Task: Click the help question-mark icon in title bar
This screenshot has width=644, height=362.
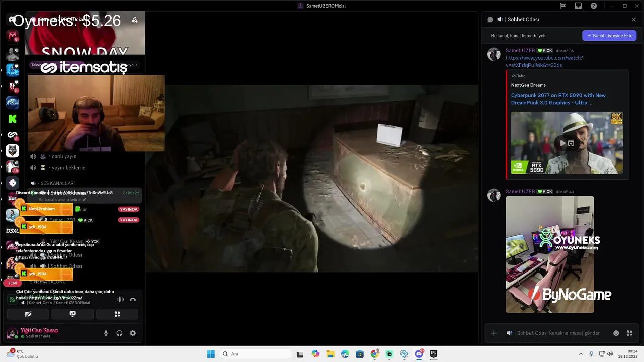Action: [x=594, y=6]
